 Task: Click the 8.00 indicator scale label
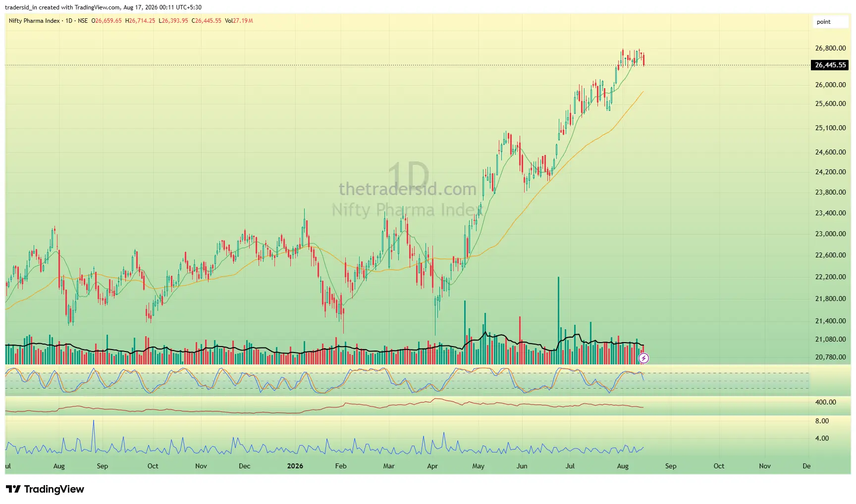click(x=822, y=421)
